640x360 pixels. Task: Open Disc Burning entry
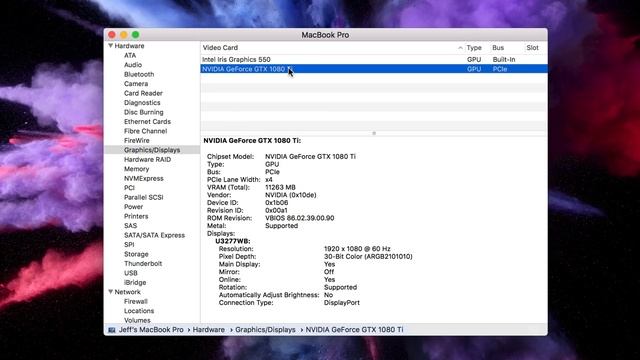click(144, 112)
